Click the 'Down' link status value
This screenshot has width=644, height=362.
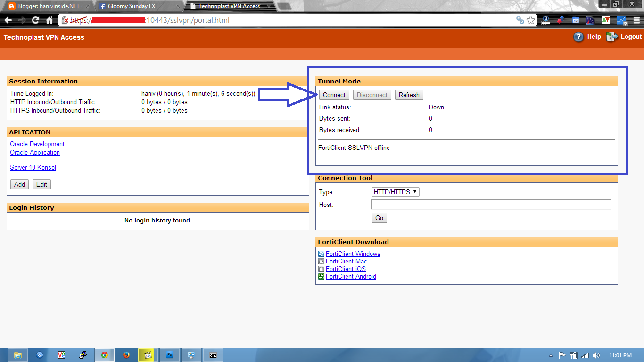pos(437,107)
